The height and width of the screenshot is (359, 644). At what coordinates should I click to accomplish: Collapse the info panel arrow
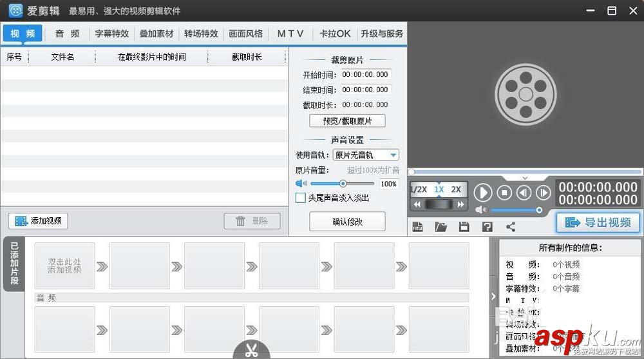(x=493, y=296)
